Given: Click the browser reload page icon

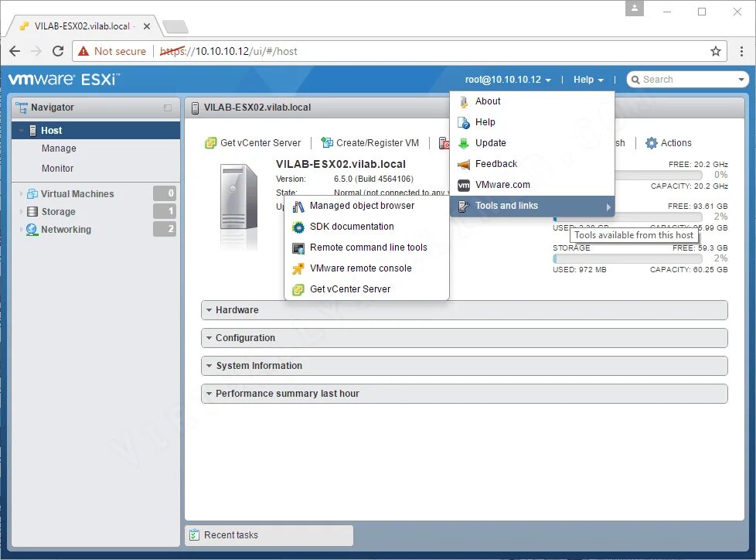Looking at the screenshot, I should point(58,51).
